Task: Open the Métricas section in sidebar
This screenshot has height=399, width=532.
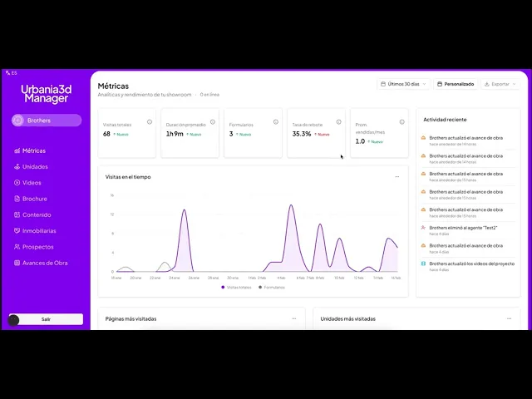Action: (x=30, y=150)
